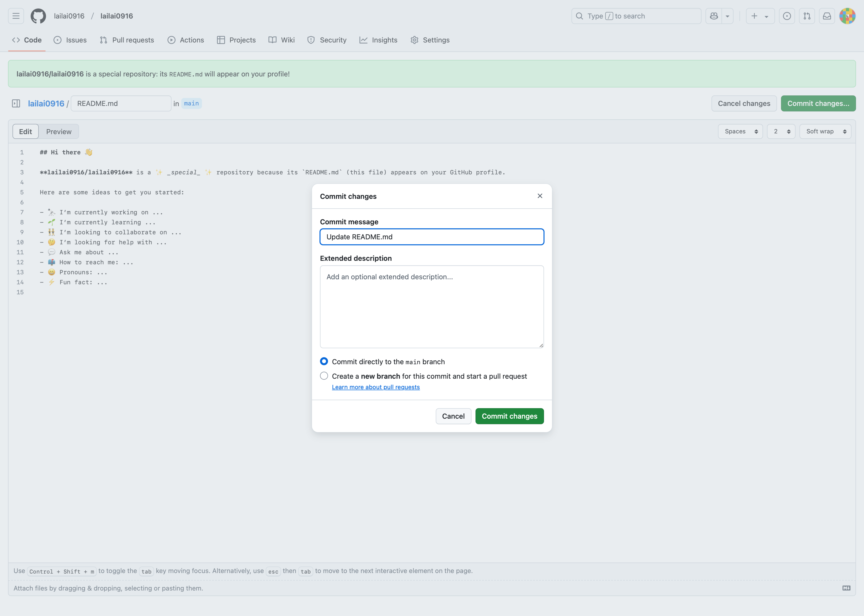864x616 pixels.
Task: Open Learn more about pull requests link
Action: point(375,387)
